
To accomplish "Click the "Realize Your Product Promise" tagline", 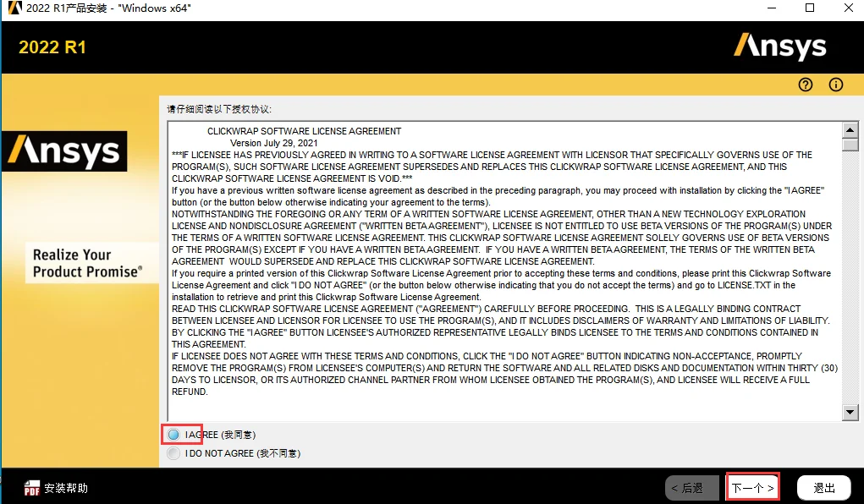I will [88, 263].
